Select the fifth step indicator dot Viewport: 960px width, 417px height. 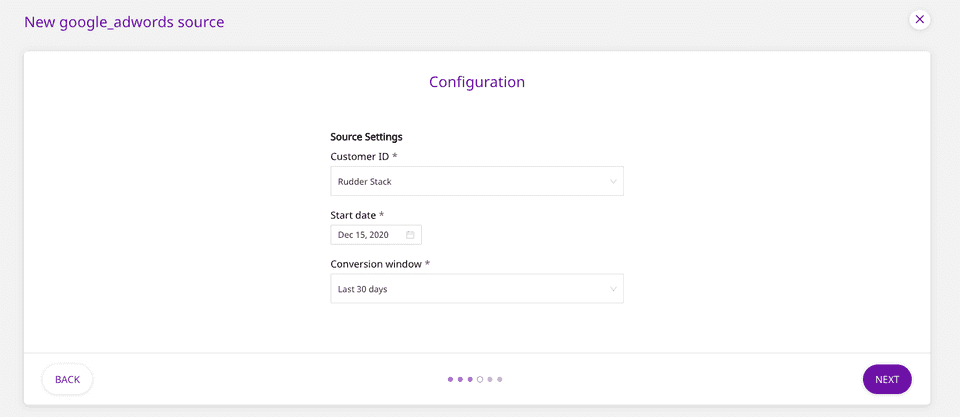(490, 380)
